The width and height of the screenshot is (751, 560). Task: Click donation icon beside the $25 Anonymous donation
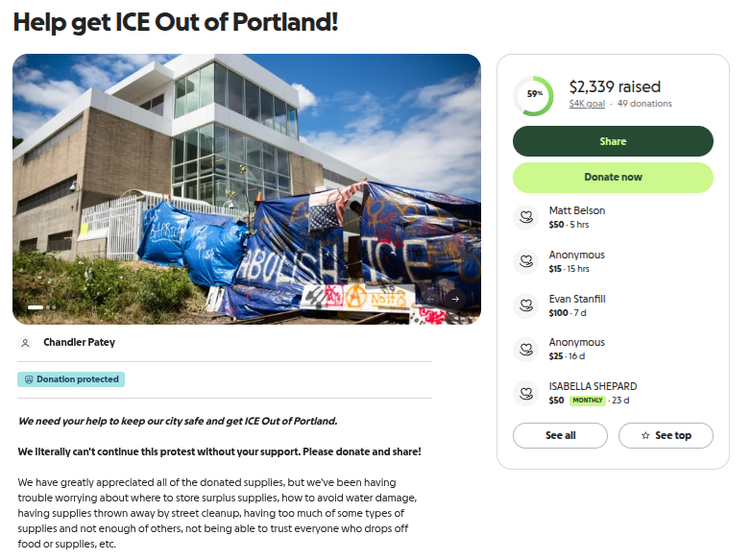coord(524,349)
